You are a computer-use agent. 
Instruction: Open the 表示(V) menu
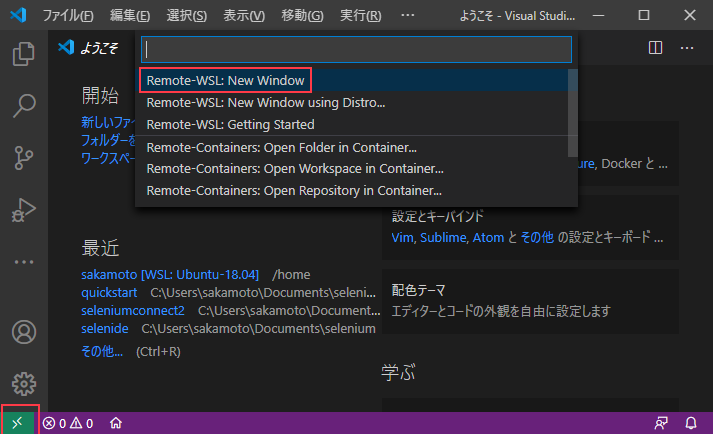coord(244,16)
